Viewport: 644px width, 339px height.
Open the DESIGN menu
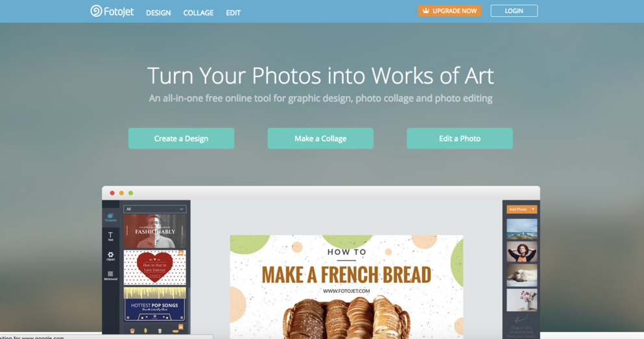pos(158,13)
